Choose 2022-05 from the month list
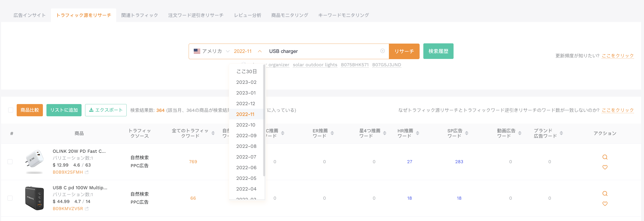The image size is (644, 221). click(246, 178)
